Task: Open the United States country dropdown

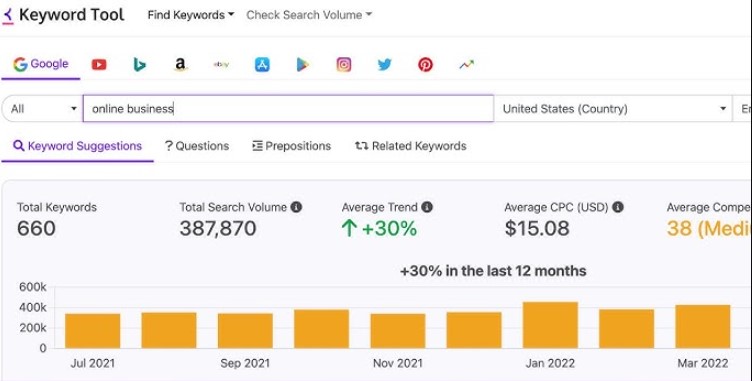Action: click(x=613, y=109)
